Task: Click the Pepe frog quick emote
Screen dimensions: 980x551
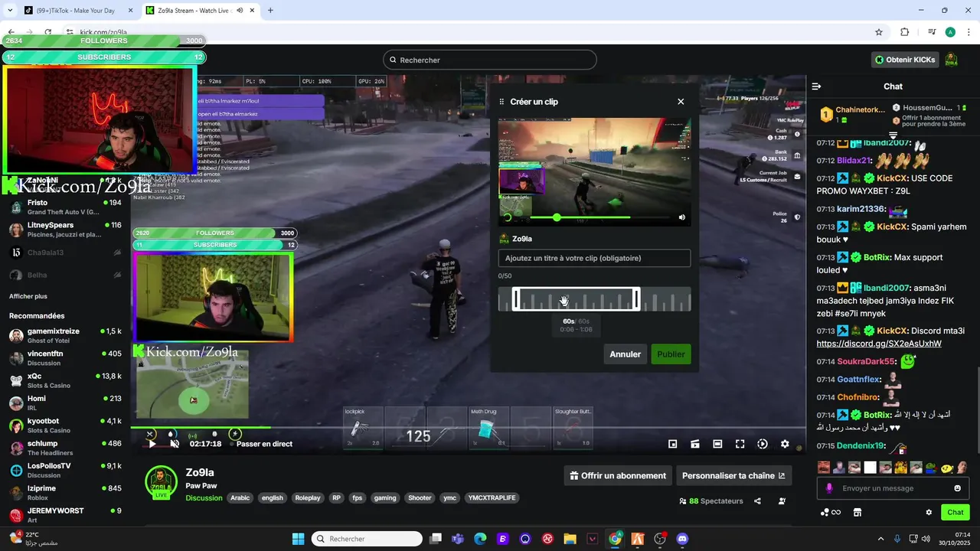Action: click(932, 468)
